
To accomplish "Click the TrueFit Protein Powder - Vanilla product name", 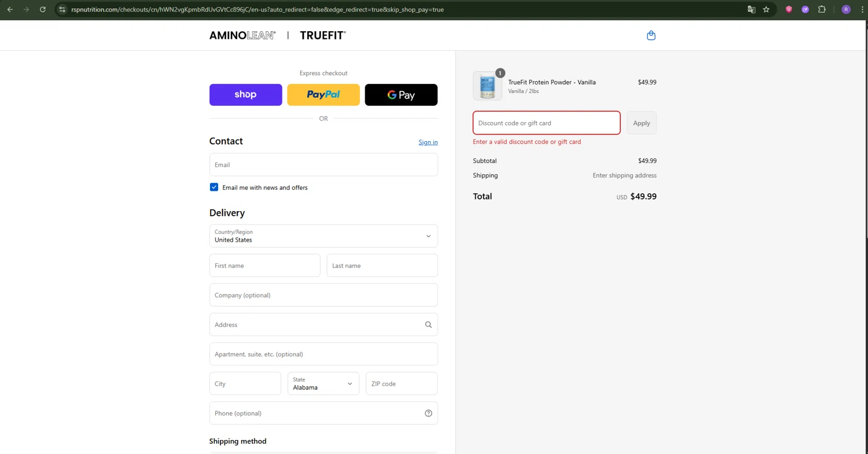I will pyautogui.click(x=552, y=82).
